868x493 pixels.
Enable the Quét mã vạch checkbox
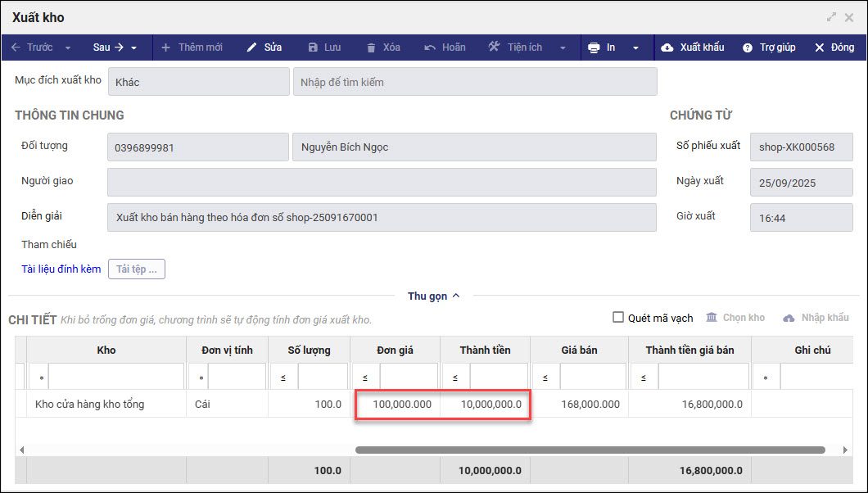pos(618,317)
